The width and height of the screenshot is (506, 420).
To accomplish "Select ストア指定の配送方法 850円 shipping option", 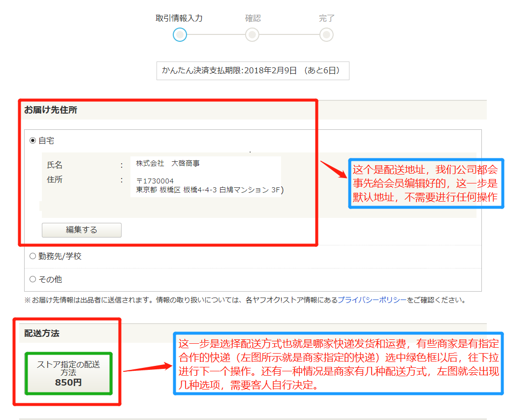I will pyautogui.click(x=68, y=373).
